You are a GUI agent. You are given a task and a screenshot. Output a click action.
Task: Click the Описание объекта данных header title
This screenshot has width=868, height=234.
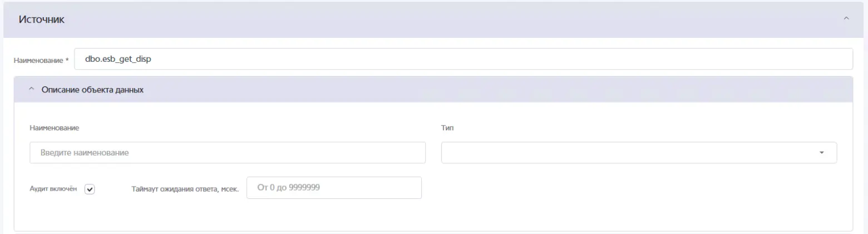click(x=93, y=90)
